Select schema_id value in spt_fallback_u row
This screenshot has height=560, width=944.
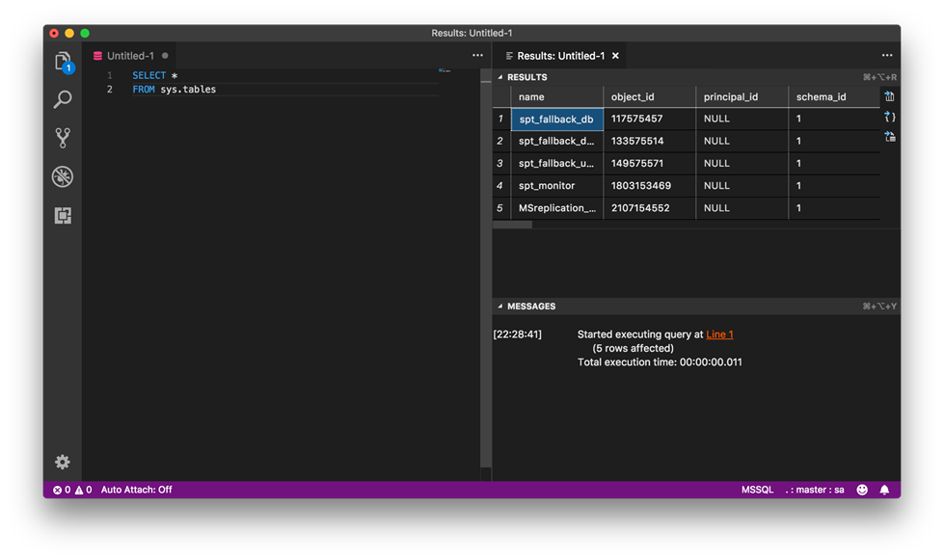coord(834,164)
